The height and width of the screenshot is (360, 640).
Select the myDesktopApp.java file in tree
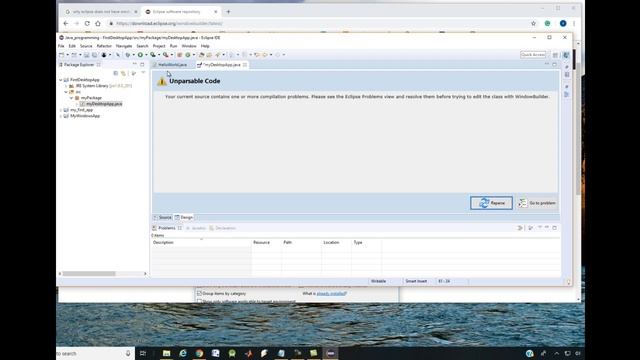101,104
